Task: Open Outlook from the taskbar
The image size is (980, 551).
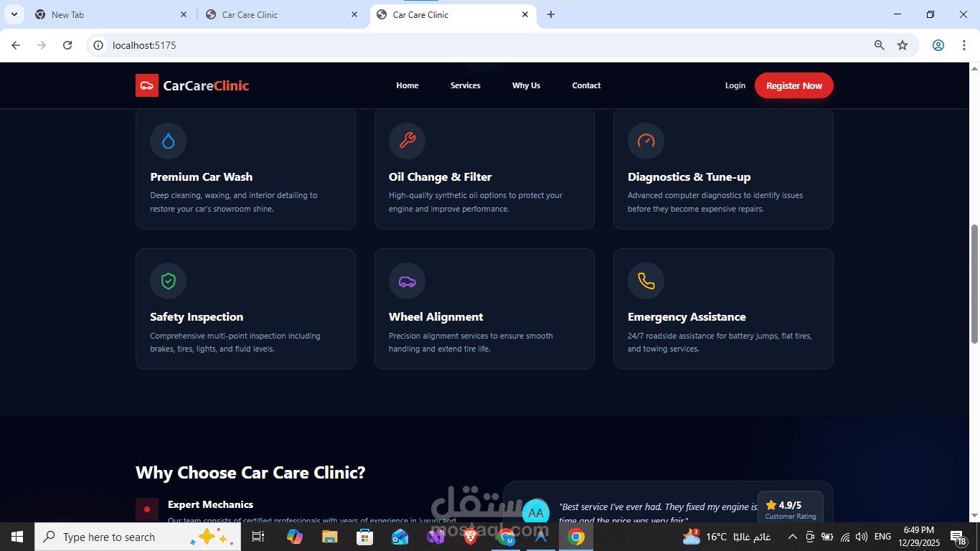Action: pyautogui.click(x=400, y=537)
